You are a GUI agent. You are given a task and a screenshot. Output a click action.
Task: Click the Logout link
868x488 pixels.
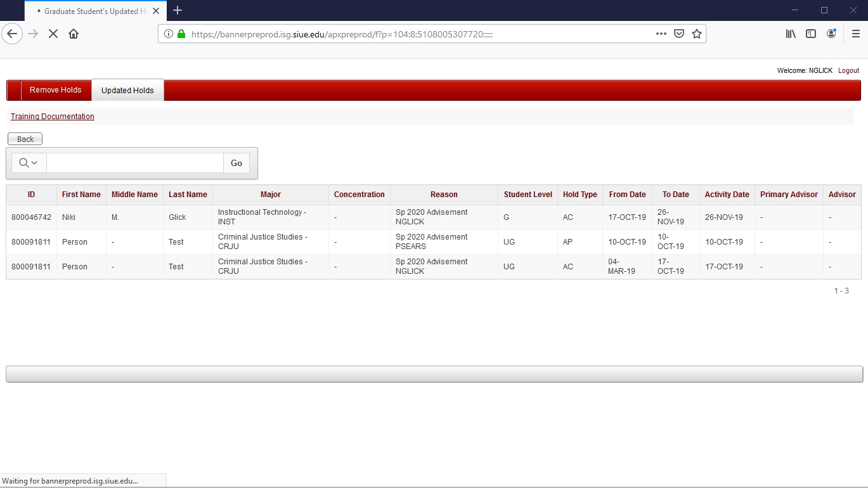click(848, 70)
